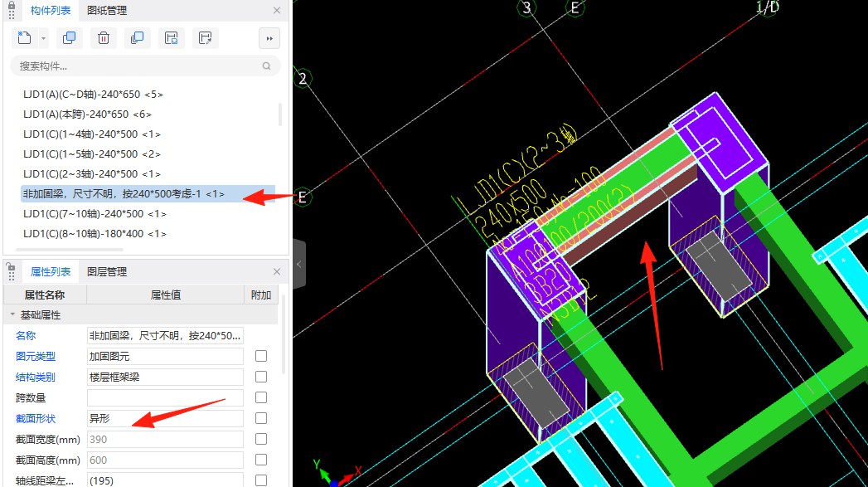Select LJD1(C)(2~3轴)-240*500 <1>

coord(92,174)
